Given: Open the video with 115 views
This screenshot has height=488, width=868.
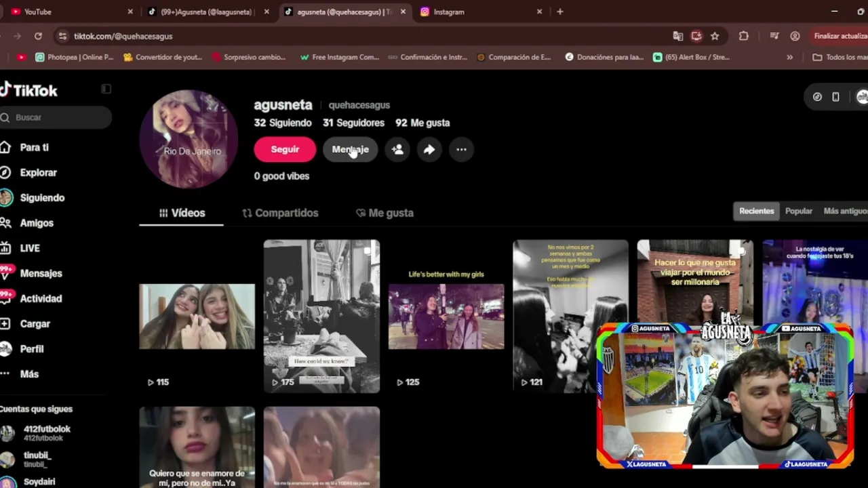Looking at the screenshot, I should (x=197, y=317).
